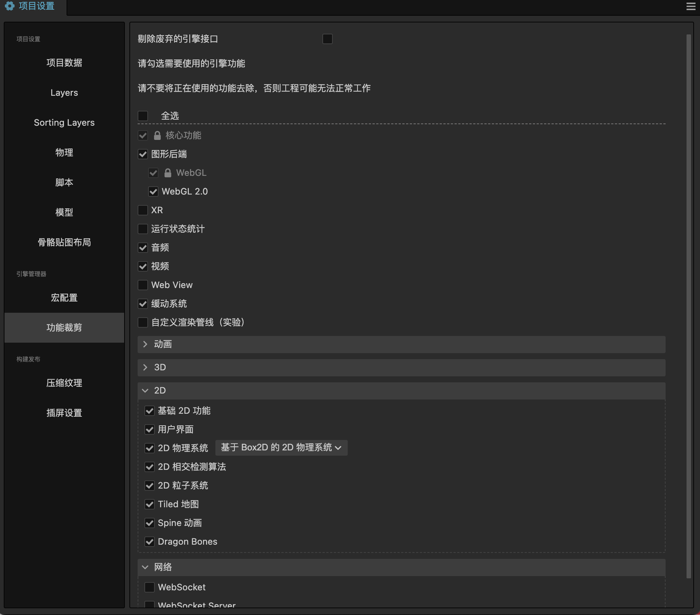This screenshot has width=700, height=615.
Task: Switch to 压缩纹理 in the sidebar
Action: click(64, 383)
